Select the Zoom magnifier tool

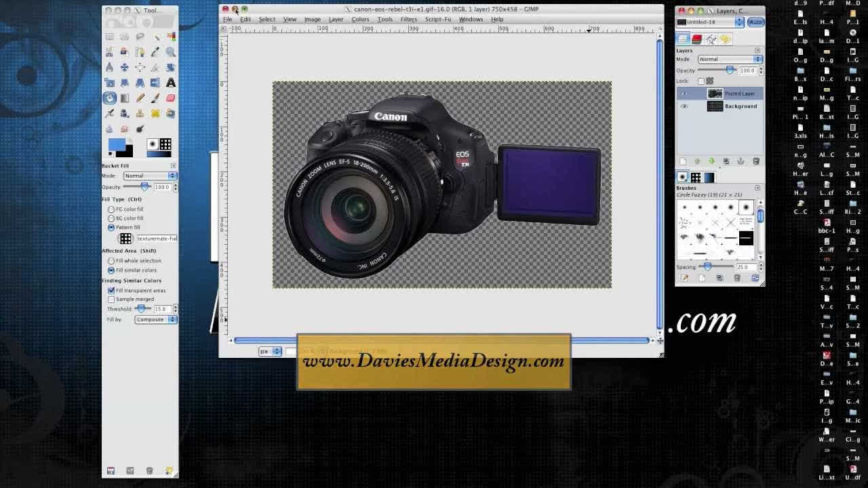[x=171, y=52]
